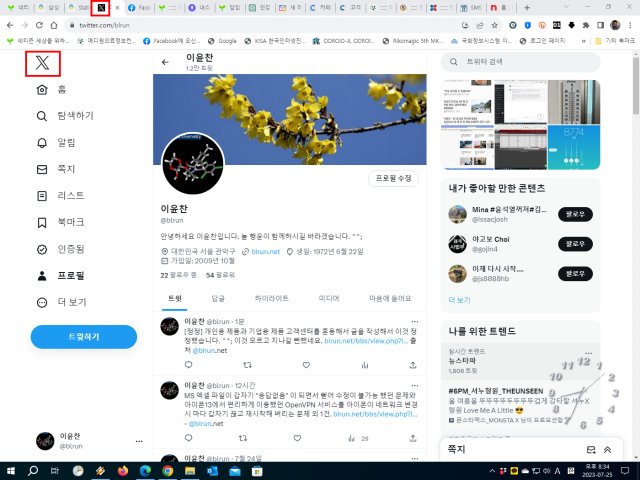Open Messages (쪽지) in the sidebar

coord(56,169)
